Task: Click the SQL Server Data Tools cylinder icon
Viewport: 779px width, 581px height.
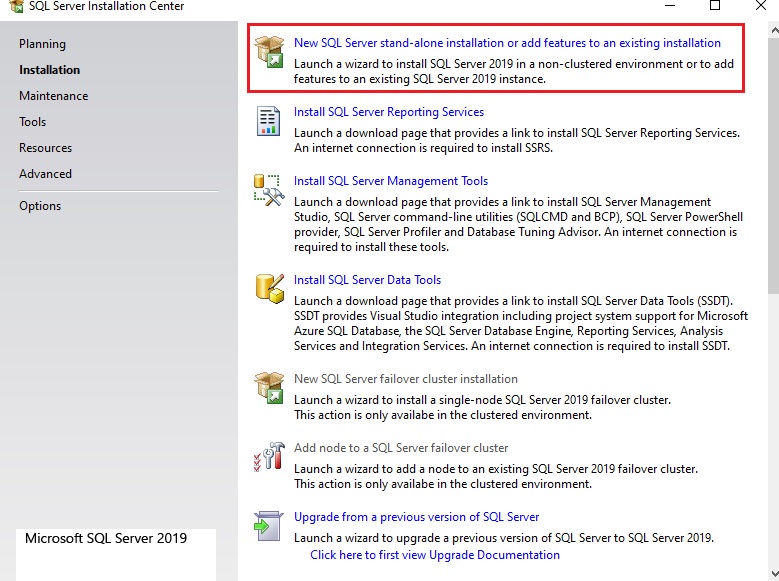Action: point(270,288)
